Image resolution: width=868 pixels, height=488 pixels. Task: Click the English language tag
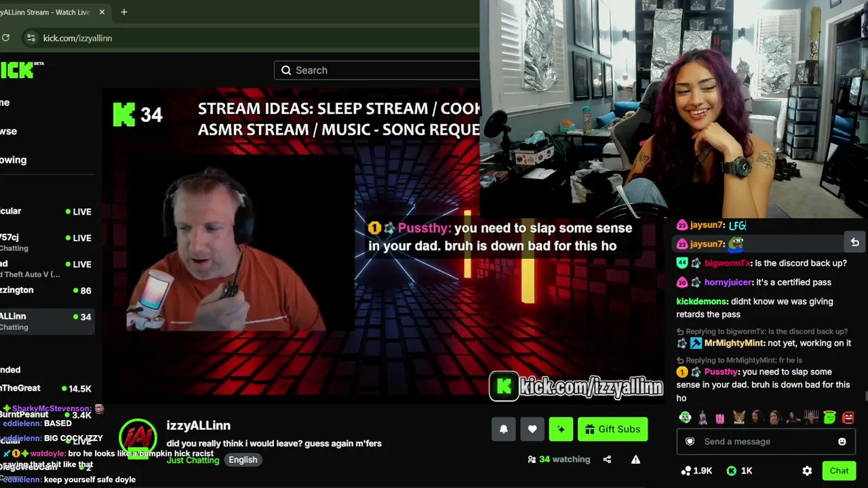tap(243, 460)
